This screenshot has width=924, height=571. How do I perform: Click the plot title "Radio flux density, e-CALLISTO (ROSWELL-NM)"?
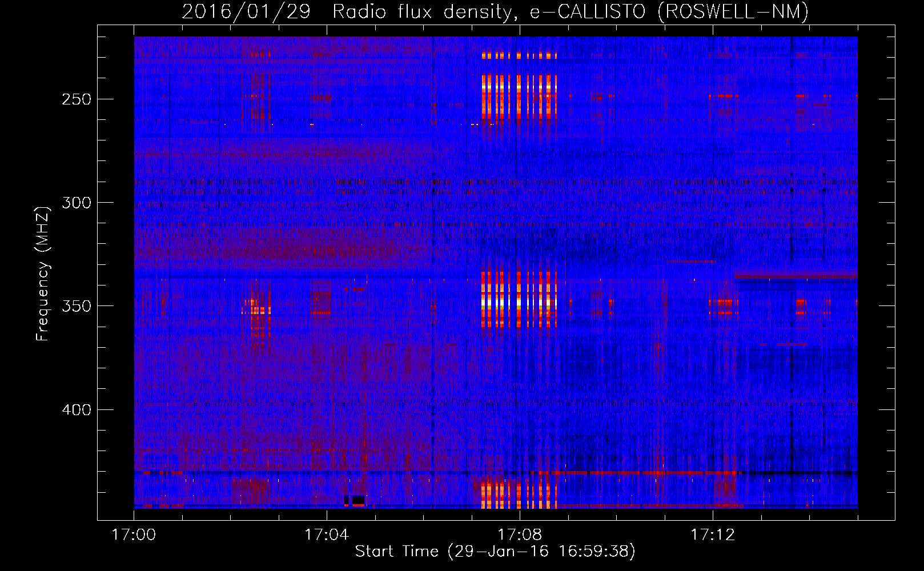[571, 11]
